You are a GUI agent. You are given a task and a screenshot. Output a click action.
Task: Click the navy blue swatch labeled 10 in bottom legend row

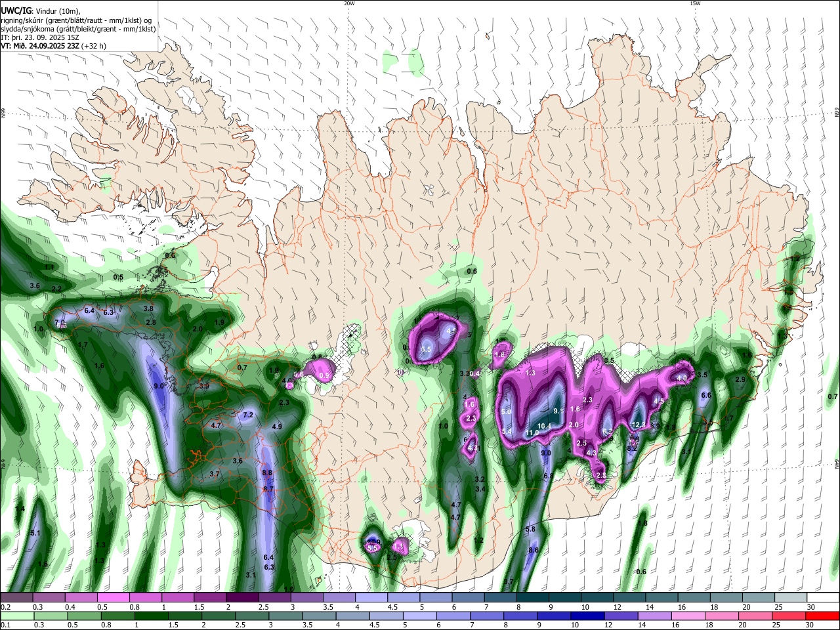586,616
